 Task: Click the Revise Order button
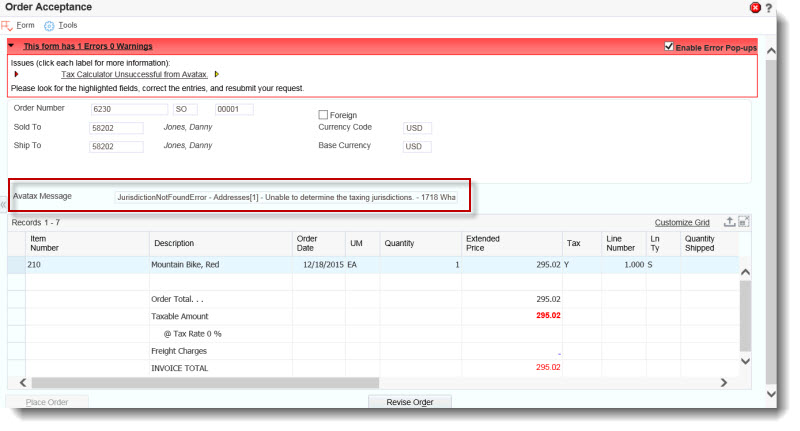coord(410,402)
